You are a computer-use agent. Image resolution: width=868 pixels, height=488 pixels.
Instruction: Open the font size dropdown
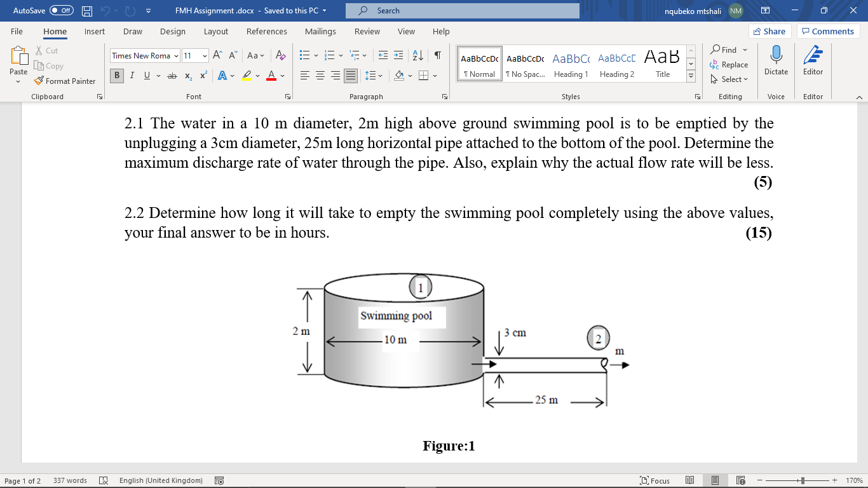tap(205, 56)
